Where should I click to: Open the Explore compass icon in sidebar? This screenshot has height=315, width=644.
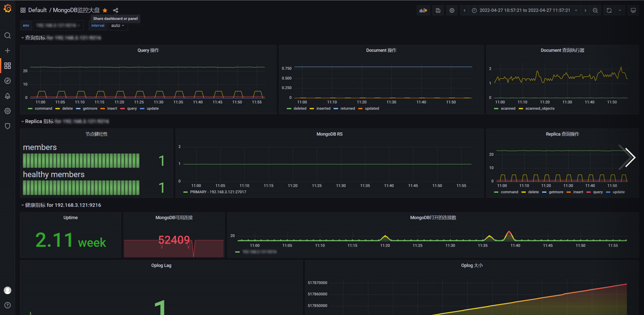pos(7,81)
